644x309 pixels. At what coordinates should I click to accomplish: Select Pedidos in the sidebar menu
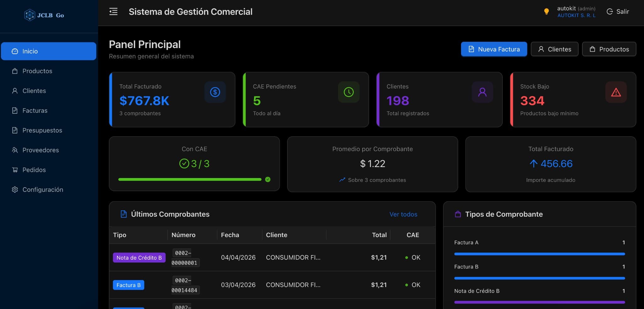tap(34, 170)
